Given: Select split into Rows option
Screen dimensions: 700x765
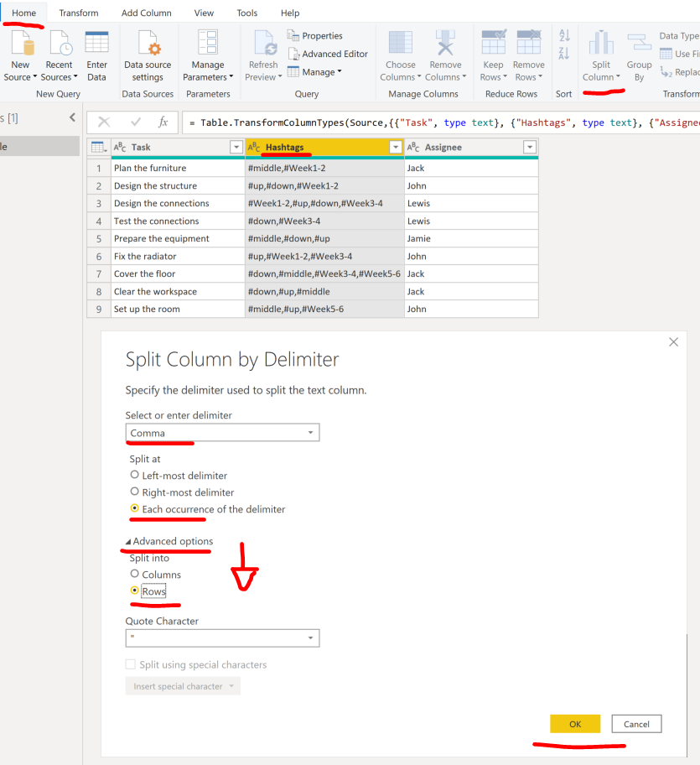Looking at the screenshot, I should [x=135, y=591].
